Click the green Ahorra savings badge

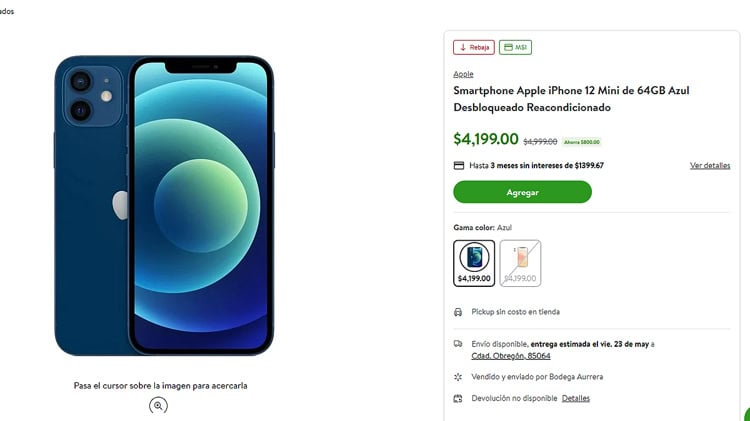[x=581, y=142]
